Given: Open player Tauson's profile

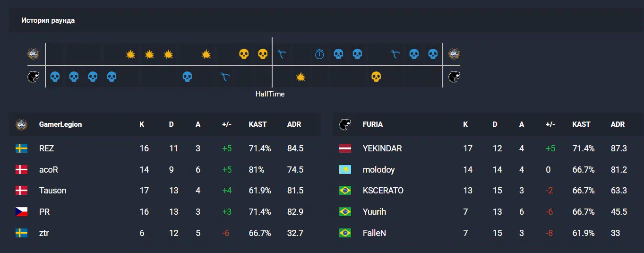Looking at the screenshot, I should pos(53,191).
